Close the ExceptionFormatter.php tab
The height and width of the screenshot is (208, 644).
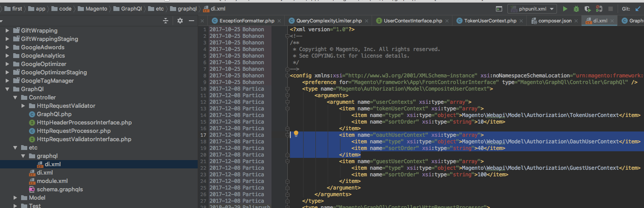tap(279, 21)
